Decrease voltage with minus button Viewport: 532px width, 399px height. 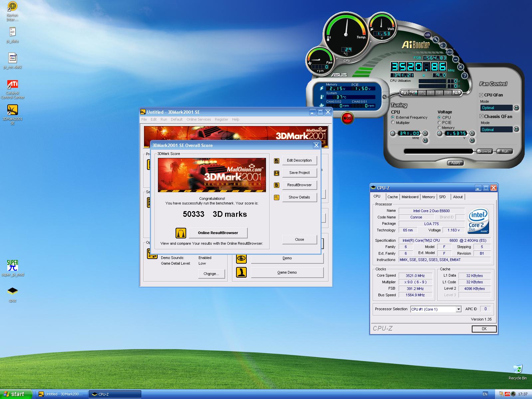440,133
